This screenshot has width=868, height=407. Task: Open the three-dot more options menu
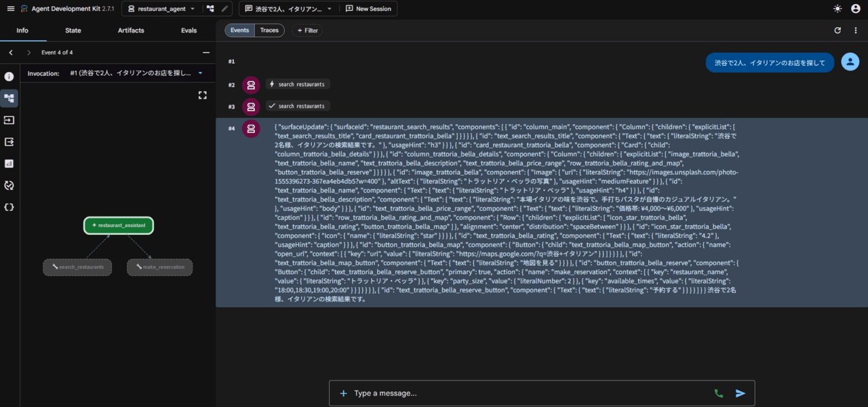(856, 31)
